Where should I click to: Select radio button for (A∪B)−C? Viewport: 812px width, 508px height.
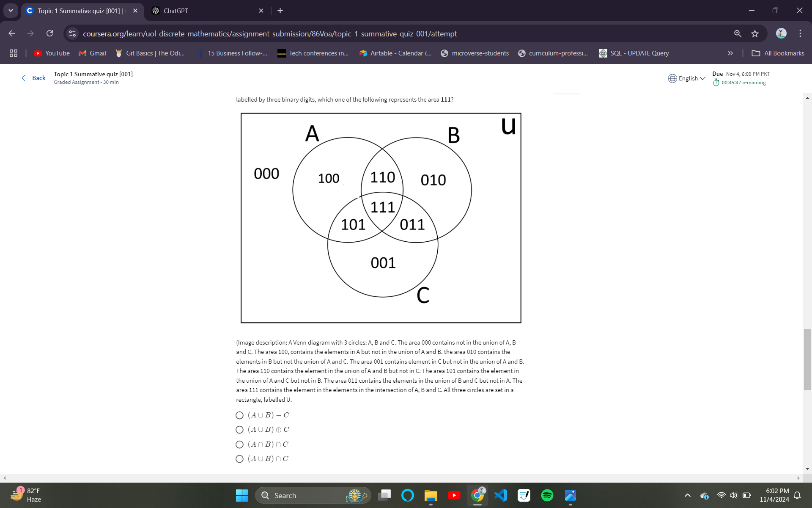(x=239, y=415)
